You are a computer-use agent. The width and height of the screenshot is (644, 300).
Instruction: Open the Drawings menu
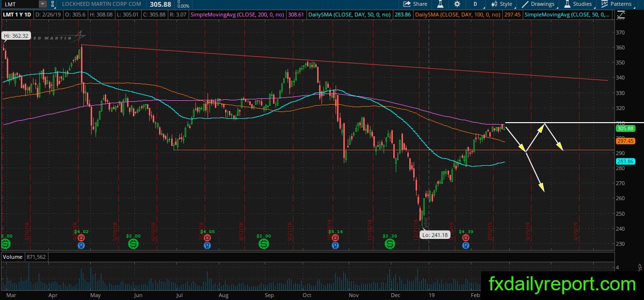pyautogui.click(x=538, y=4)
